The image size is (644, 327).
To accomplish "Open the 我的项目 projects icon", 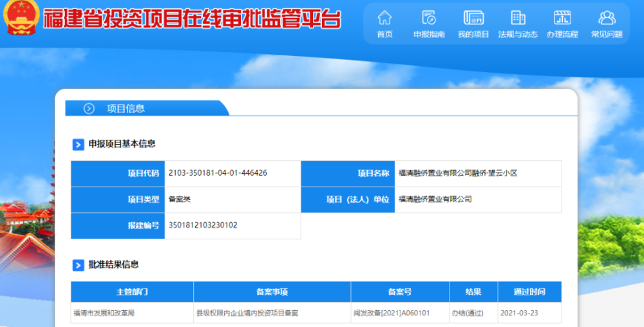I will pyautogui.click(x=473, y=17).
